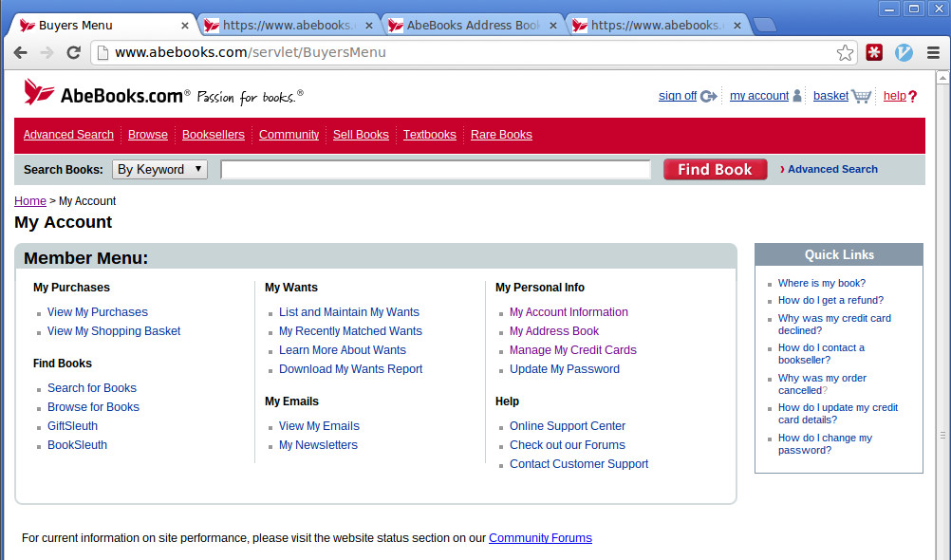This screenshot has height=560, width=951.
Task: Click the red help question mark icon
Action: [912, 96]
